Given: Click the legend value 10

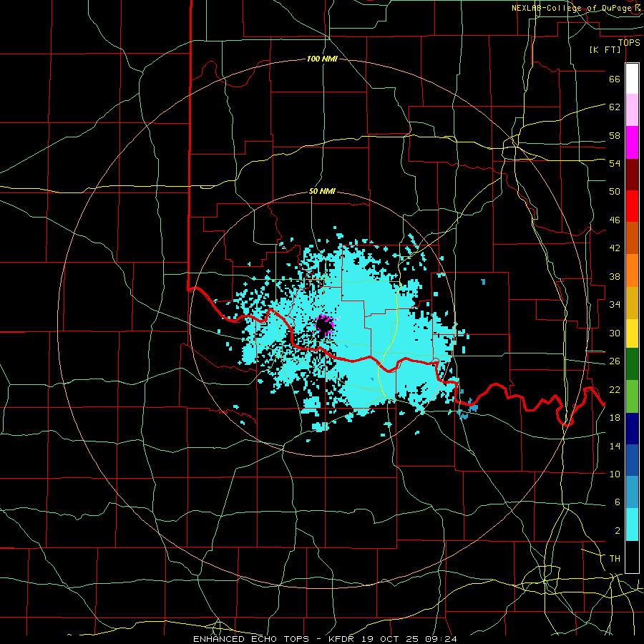Looking at the screenshot, I should click(x=615, y=474).
